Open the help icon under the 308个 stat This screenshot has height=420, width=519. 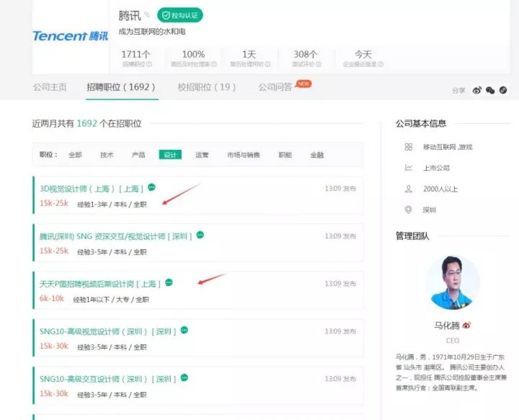click(x=319, y=64)
